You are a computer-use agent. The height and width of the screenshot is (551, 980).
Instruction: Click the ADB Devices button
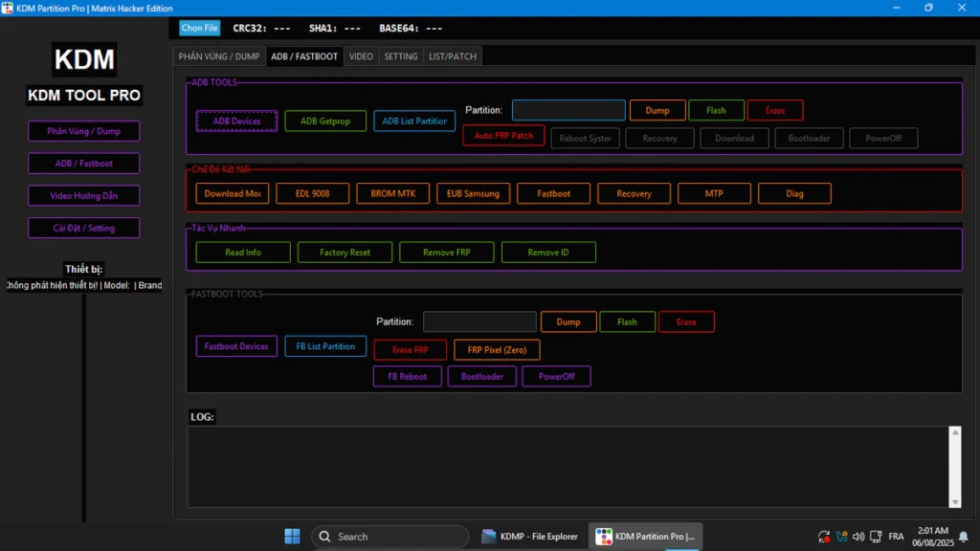point(236,121)
